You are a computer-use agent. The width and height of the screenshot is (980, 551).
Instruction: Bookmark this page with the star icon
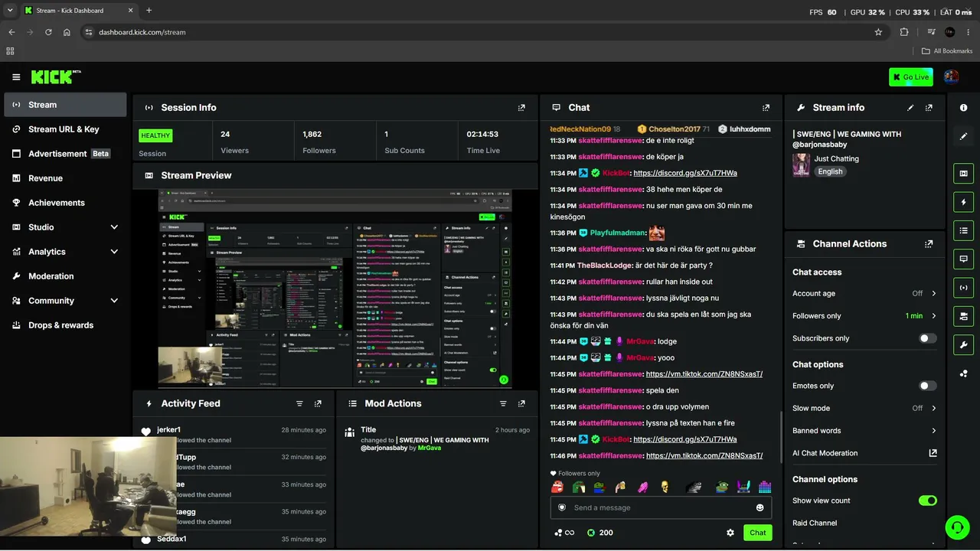[x=878, y=32]
